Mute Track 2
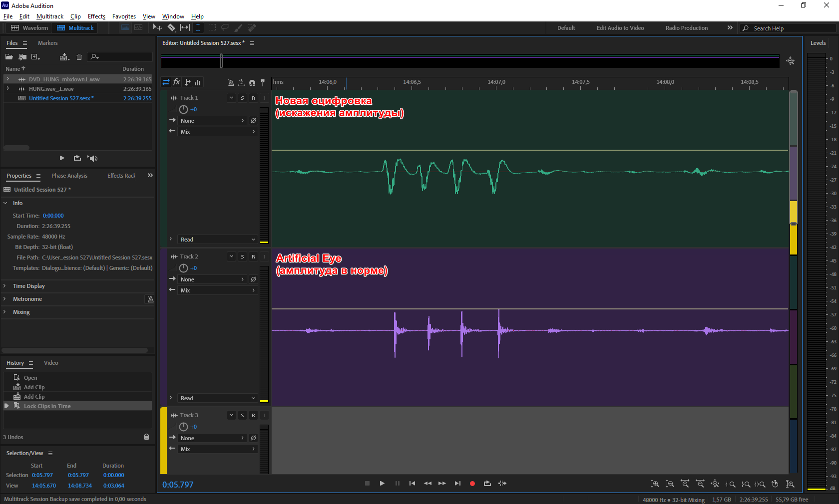Screen dimensions: 839x504 point(231,257)
